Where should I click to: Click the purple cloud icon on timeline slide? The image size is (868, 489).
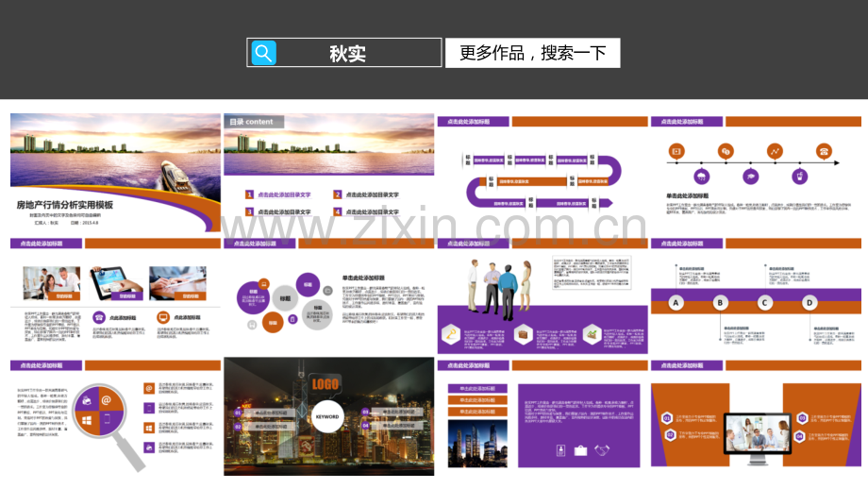click(701, 176)
